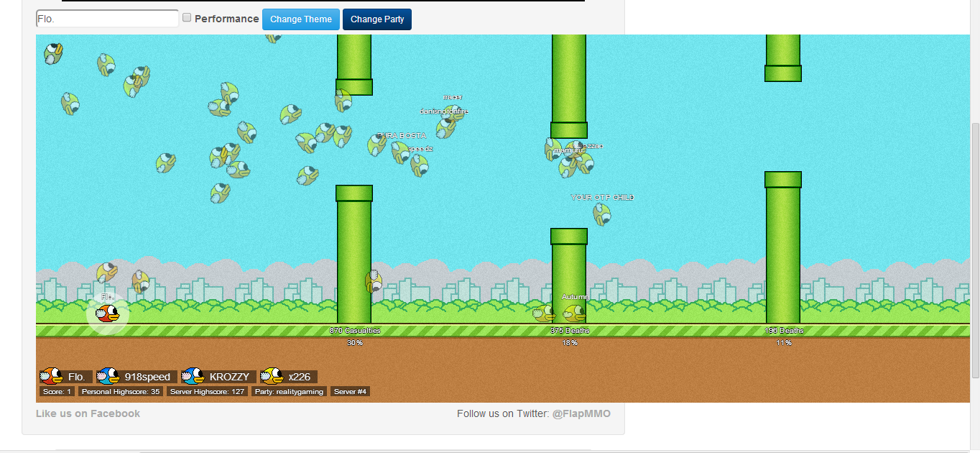Click the blue bird icon beside KROZZY
The height and width of the screenshot is (453, 980).
pos(193,376)
